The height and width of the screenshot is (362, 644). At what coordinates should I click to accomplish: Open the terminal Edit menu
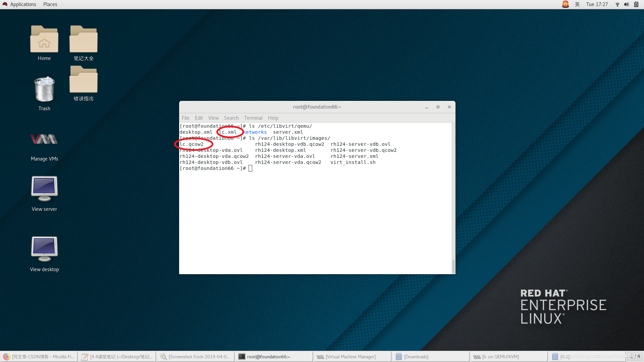click(199, 118)
